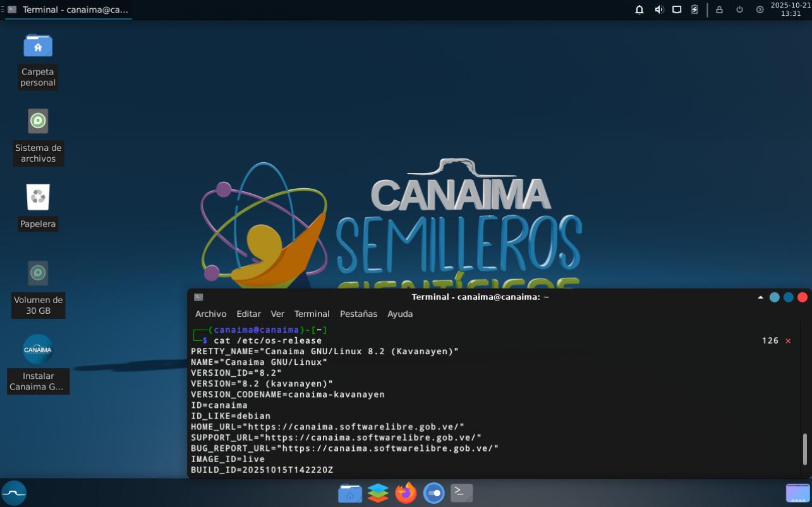812x507 pixels.
Task: Click the battery power manager icon
Action: pyautogui.click(x=694, y=9)
